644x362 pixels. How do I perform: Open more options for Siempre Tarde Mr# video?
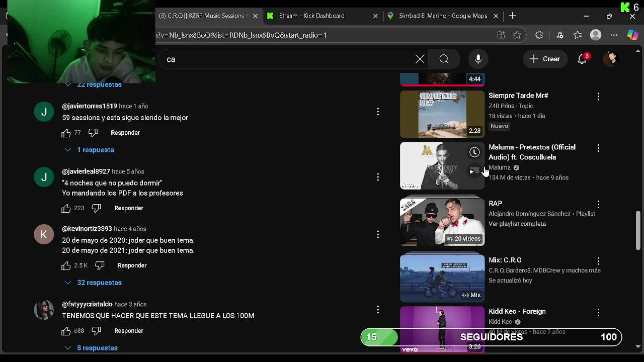click(x=598, y=97)
